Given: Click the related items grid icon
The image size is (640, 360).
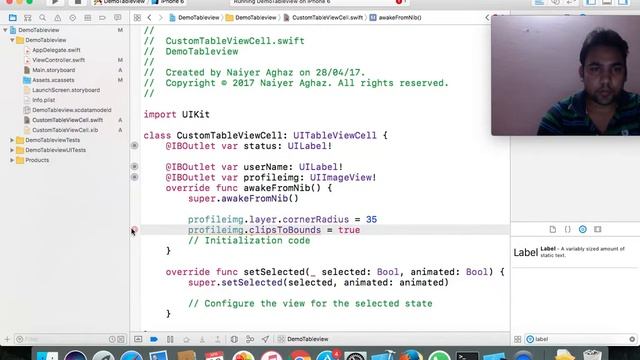Looking at the screenshot, I should (x=137, y=18).
